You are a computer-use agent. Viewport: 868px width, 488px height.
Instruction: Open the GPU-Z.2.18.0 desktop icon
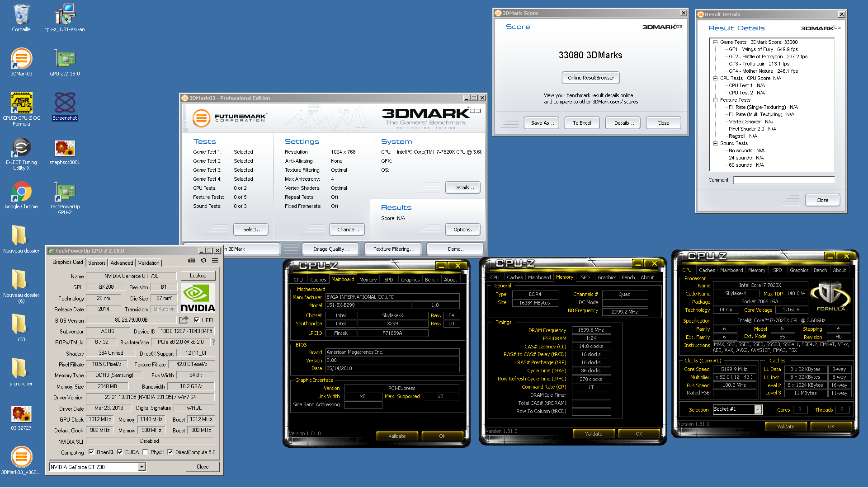(65, 62)
